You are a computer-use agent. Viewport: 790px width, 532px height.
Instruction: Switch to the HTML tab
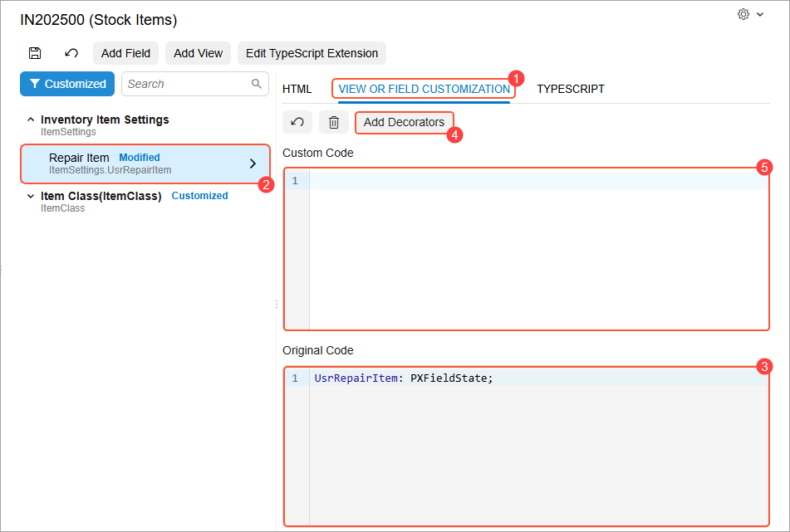tap(297, 89)
